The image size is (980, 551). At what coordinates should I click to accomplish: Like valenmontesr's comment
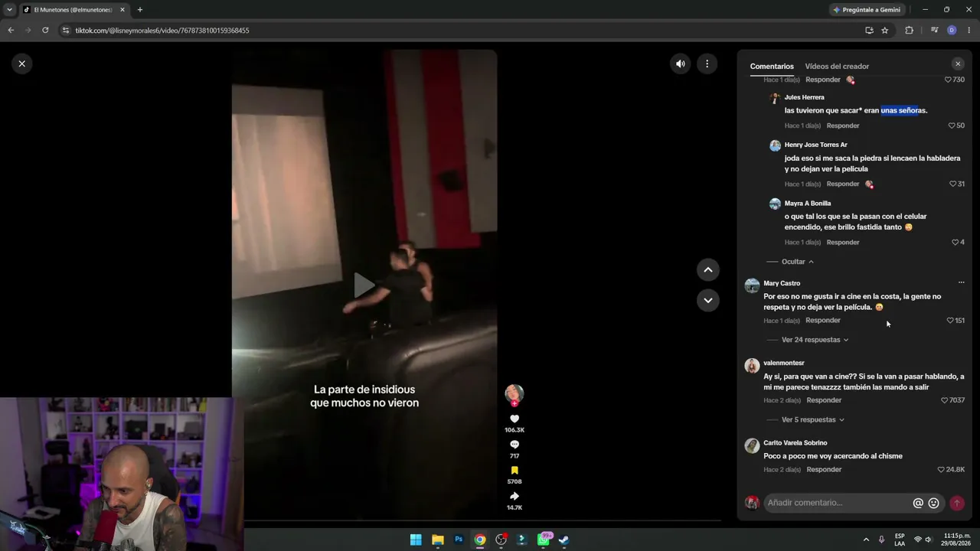point(945,400)
